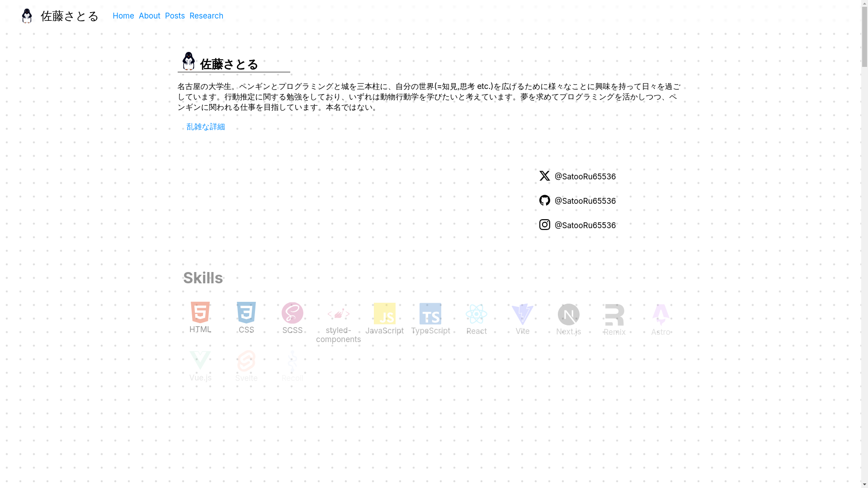Click the React atom icon

click(x=476, y=314)
